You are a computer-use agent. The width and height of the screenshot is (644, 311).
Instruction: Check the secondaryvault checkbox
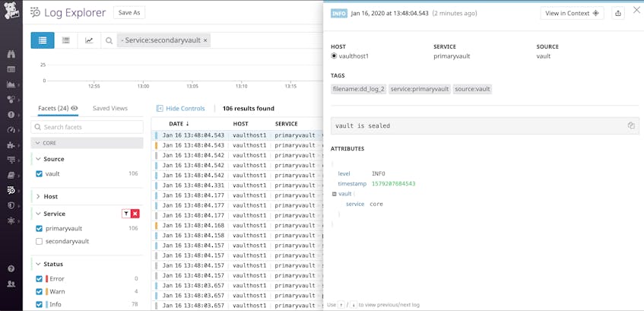[39, 242]
